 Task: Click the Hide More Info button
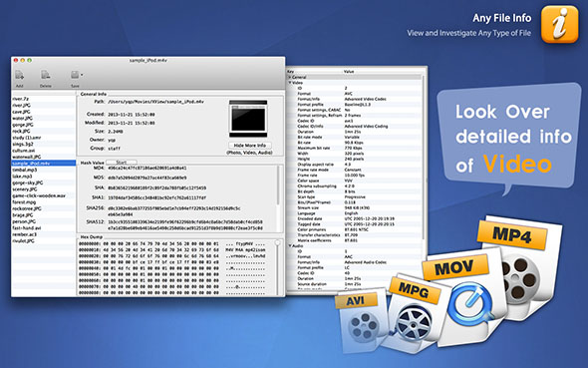tap(250, 146)
